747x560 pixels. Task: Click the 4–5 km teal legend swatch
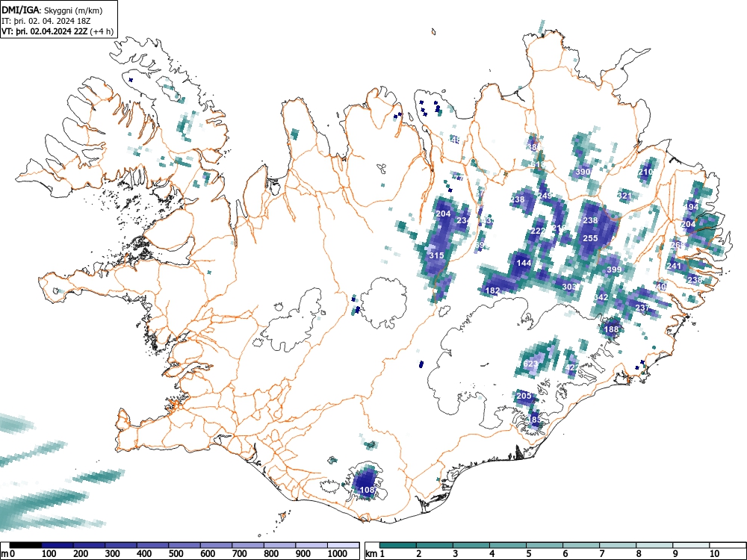[508, 545]
